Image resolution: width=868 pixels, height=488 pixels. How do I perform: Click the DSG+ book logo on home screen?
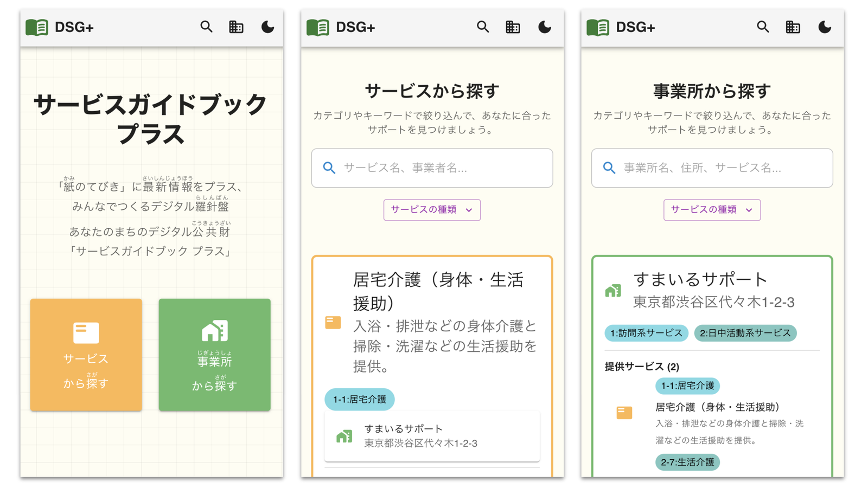[37, 27]
